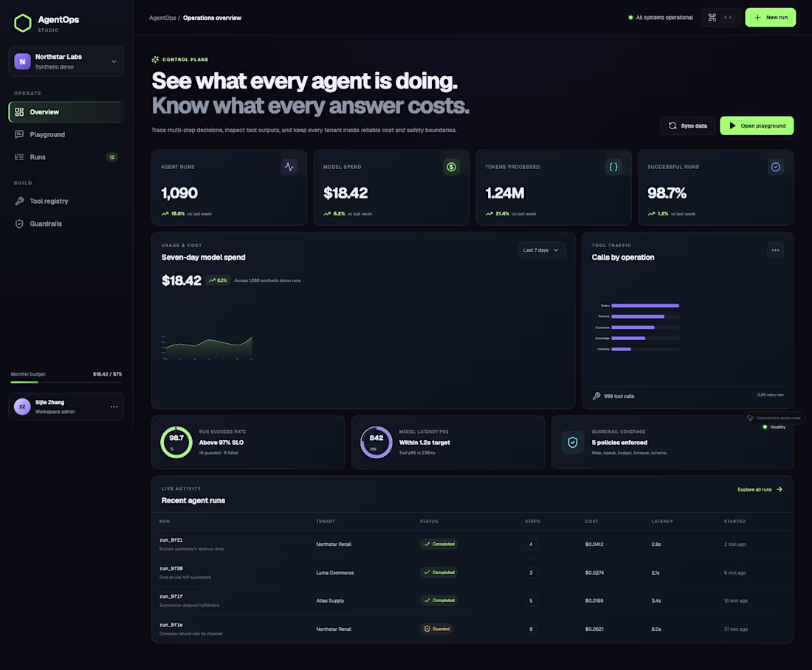Click the Monthly budget progress bar
Viewport: 812px width, 670px height.
coord(66,382)
